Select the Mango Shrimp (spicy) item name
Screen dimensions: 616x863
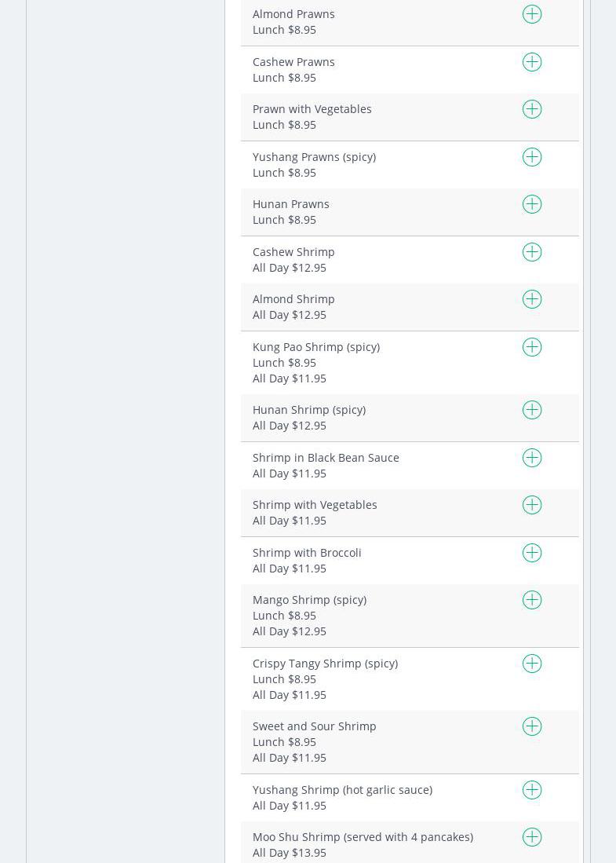click(x=309, y=600)
